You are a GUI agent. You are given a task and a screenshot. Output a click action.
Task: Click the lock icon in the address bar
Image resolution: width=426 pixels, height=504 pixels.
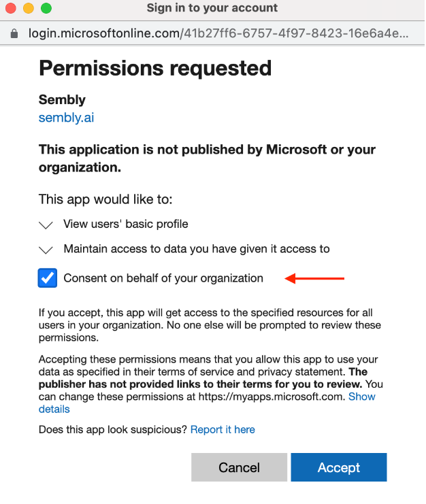(x=14, y=33)
